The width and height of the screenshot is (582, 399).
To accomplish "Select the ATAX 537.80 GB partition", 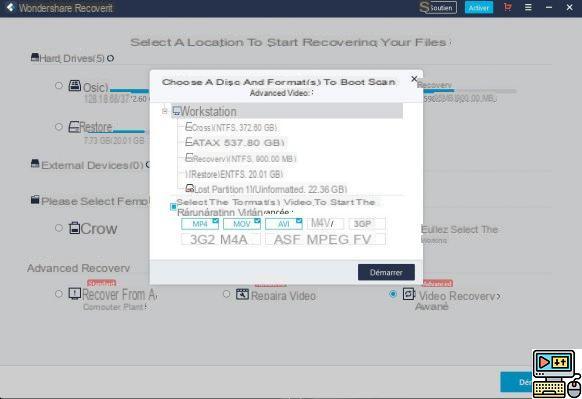I will [235, 143].
